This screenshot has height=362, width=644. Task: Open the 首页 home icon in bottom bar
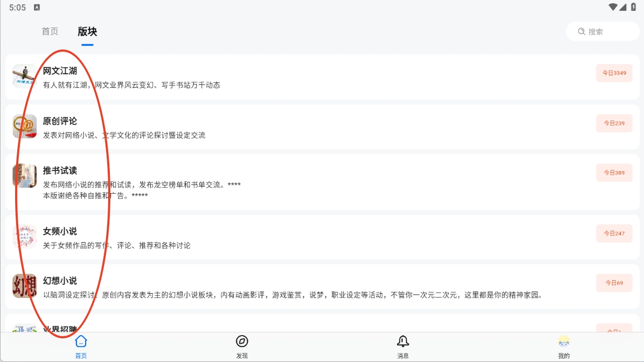pyautogui.click(x=81, y=342)
